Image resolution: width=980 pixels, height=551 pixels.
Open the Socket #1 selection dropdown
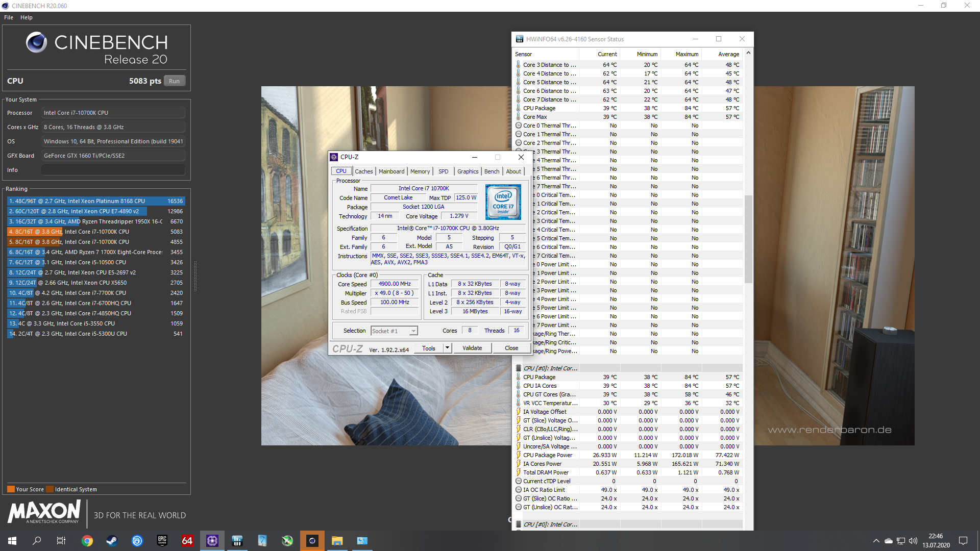(394, 331)
